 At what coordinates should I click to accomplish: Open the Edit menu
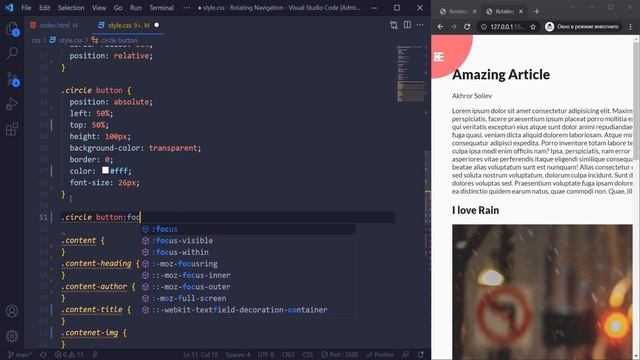(44, 8)
